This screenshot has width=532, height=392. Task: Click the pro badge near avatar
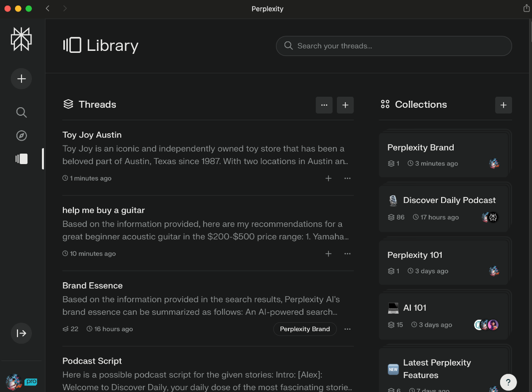click(x=31, y=382)
